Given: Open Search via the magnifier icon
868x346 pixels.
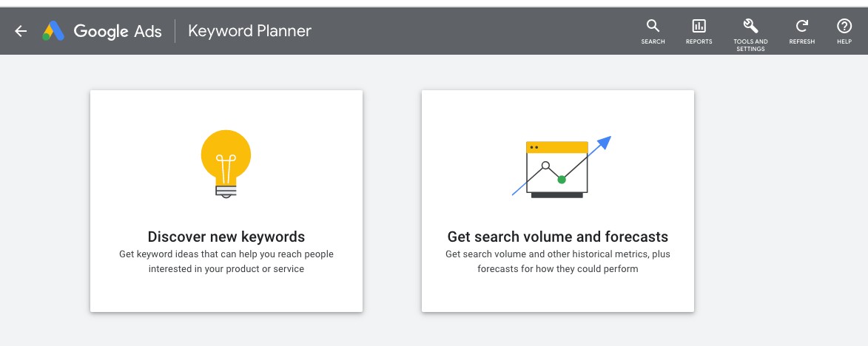Looking at the screenshot, I should coord(653,27).
